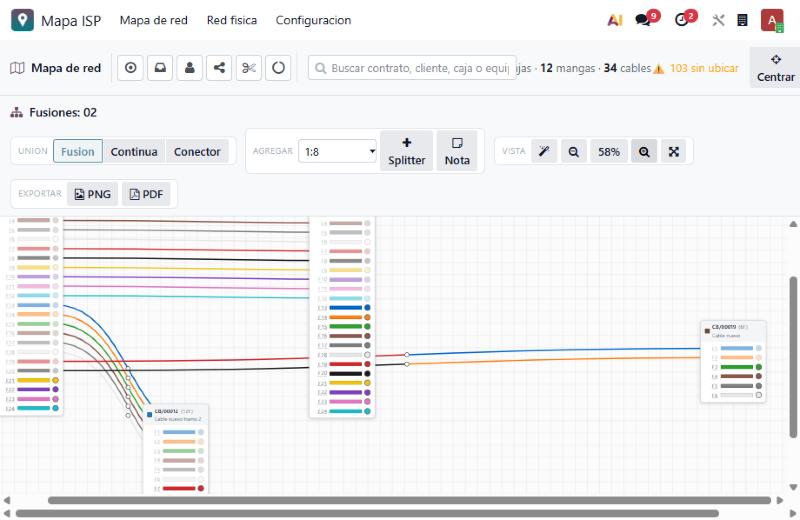Open the AI assistant icon
The image size is (800, 520).
click(x=615, y=20)
